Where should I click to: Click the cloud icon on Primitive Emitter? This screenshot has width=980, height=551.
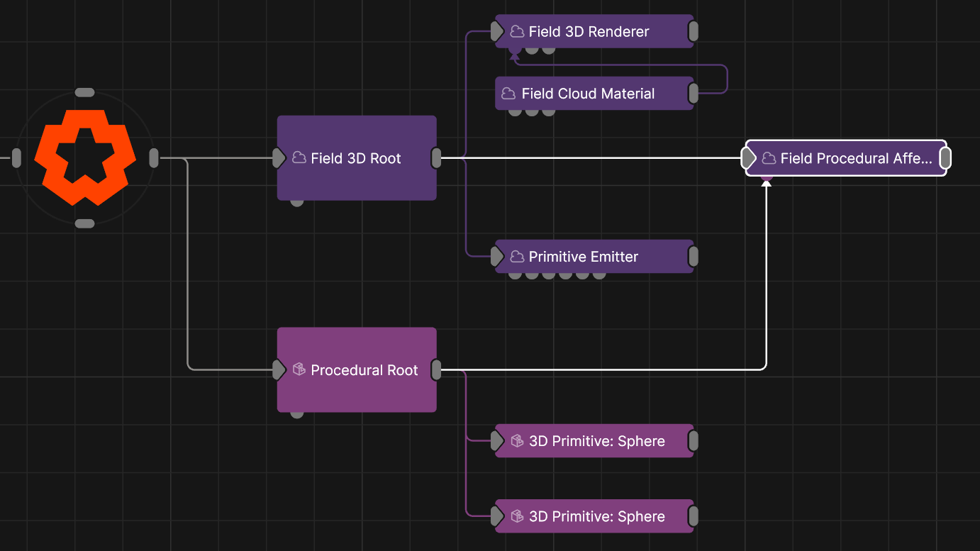pyautogui.click(x=517, y=257)
